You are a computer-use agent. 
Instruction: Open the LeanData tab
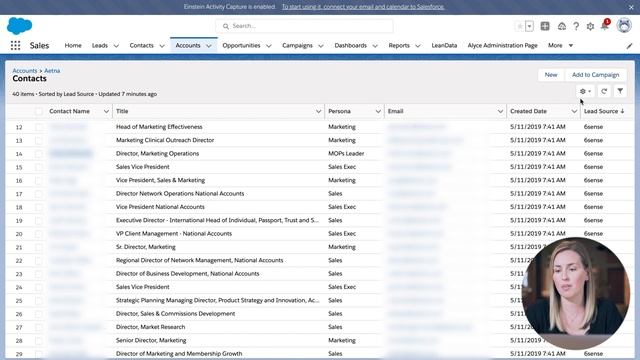[444, 45]
